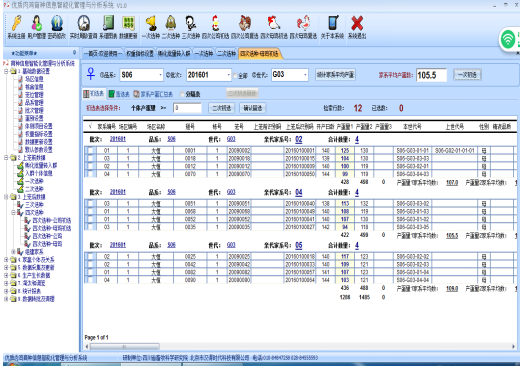Open 孵化批量转入群 in the tree

coord(41,165)
